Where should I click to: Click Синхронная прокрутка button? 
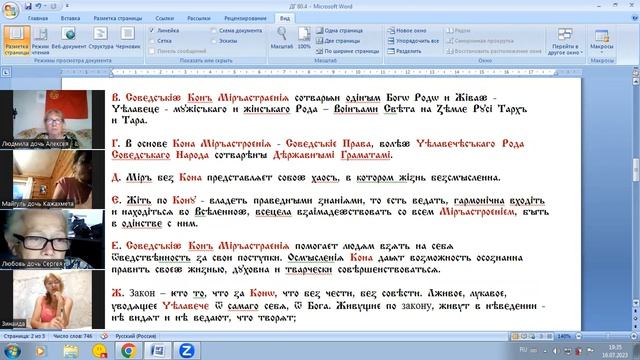[480, 41]
